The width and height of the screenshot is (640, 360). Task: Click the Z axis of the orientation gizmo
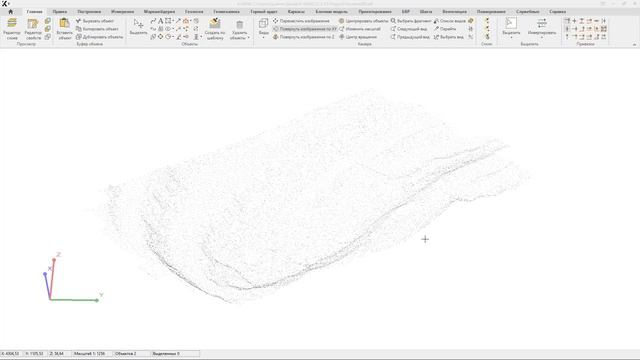click(x=53, y=278)
